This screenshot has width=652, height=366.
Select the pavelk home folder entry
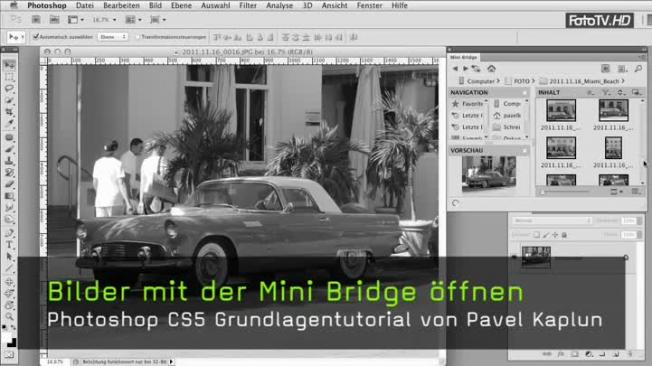507,115
